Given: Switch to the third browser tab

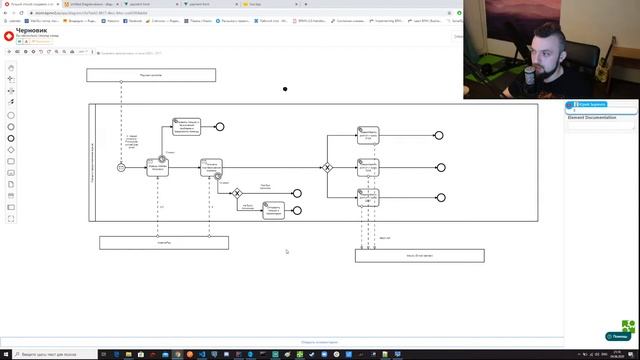Looking at the screenshot, I should point(151,4).
